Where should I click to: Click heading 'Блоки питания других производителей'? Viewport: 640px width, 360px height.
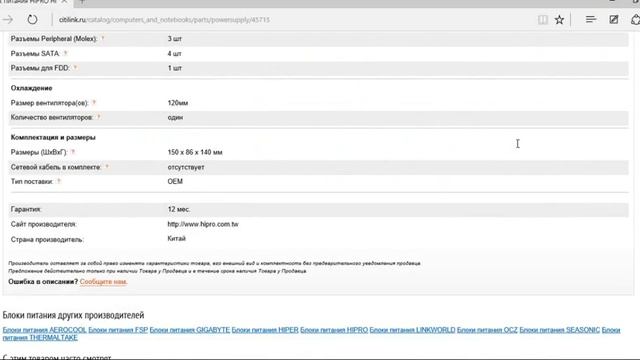tap(73, 315)
